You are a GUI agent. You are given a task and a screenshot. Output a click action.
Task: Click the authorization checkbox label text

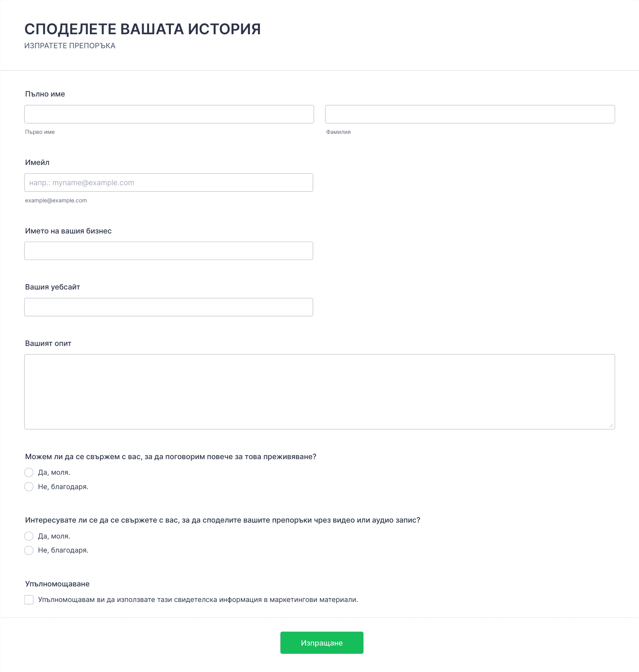198,600
